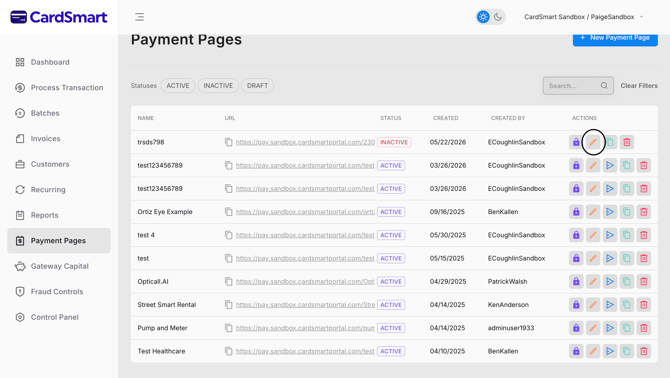This screenshot has height=378, width=670.
Task: Open Batches from sidebar
Action: [59, 113]
